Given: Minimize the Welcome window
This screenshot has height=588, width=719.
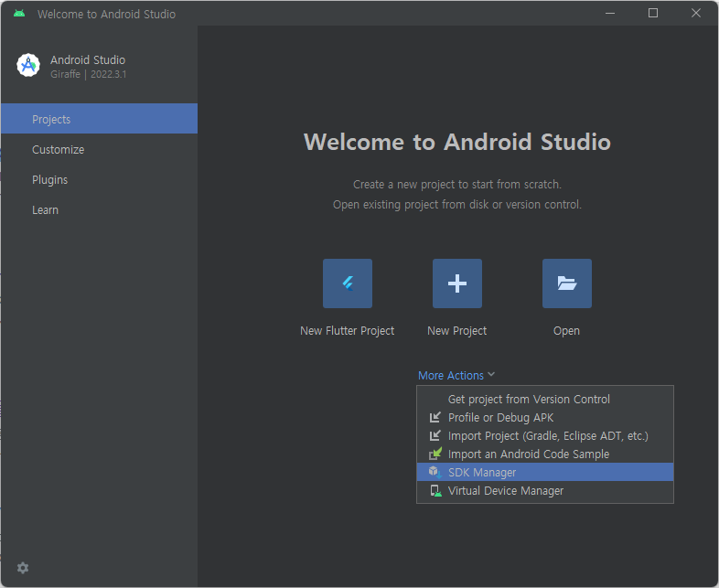Looking at the screenshot, I should click(610, 13).
